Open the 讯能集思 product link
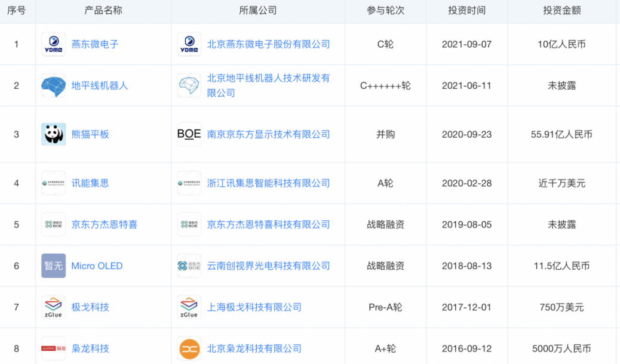The width and height of the screenshot is (620, 364). [x=90, y=183]
